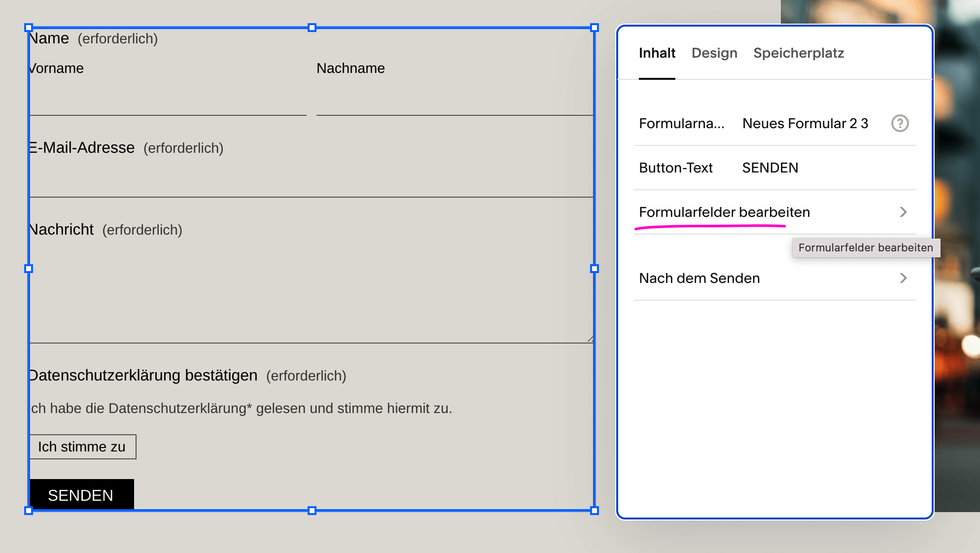Viewport: 980px width, 553px height.
Task: Click the help question mark icon
Action: (900, 123)
